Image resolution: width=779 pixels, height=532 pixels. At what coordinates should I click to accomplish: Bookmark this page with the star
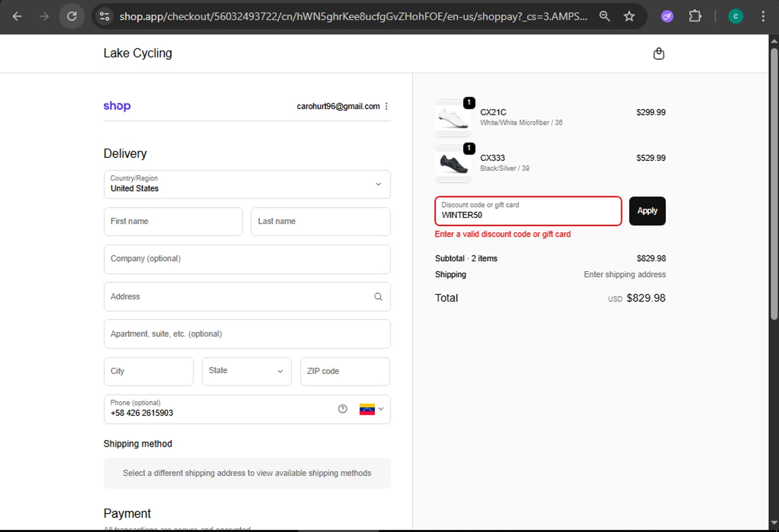[629, 17]
